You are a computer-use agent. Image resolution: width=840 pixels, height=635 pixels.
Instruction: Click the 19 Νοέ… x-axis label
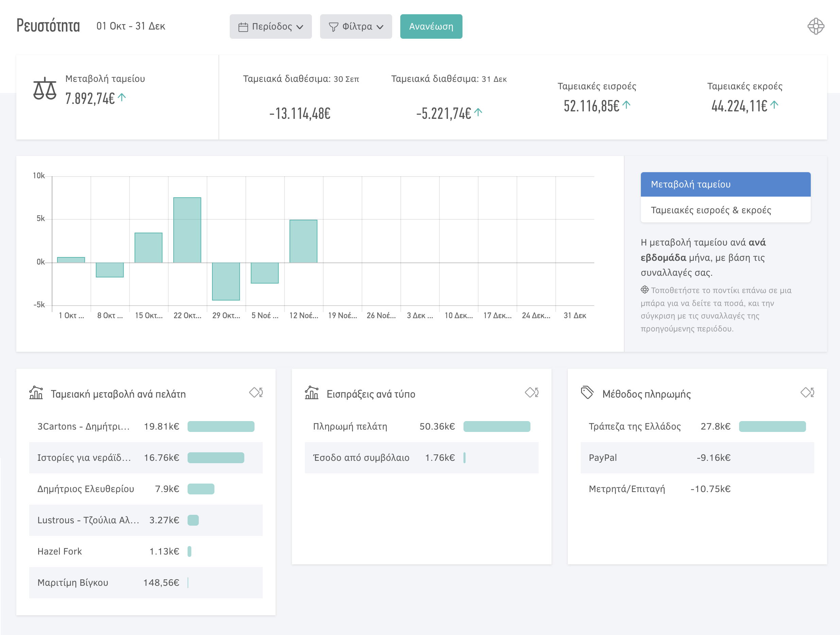click(342, 316)
